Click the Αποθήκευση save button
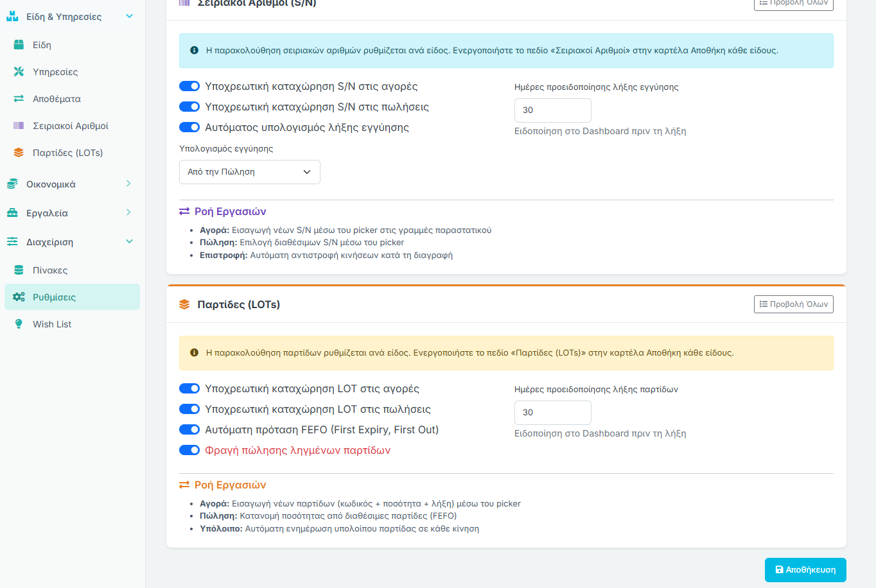The height and width of the screenshot is (588, 876). (x=805, y=570)
